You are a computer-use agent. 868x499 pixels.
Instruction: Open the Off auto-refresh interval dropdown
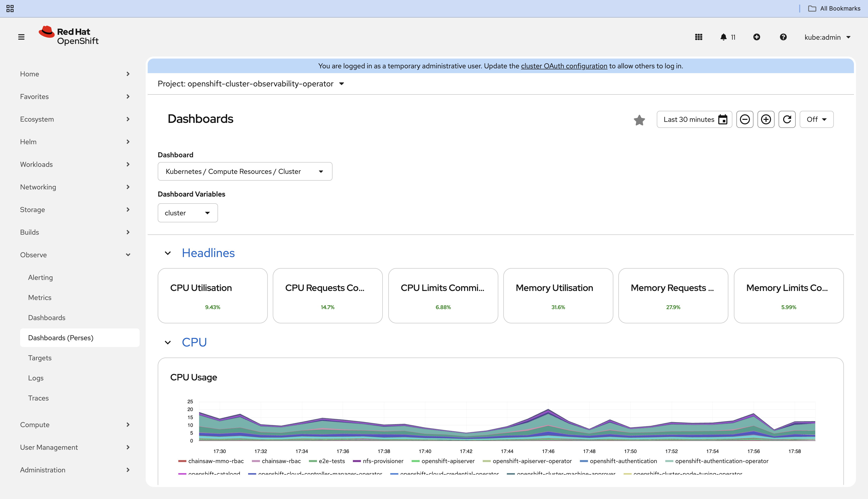(x=816, y=119)
